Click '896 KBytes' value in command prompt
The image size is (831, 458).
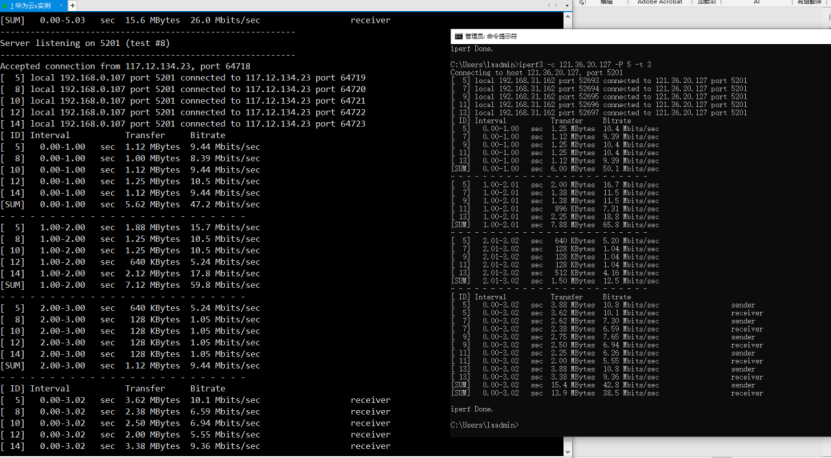tap(574, 209)
